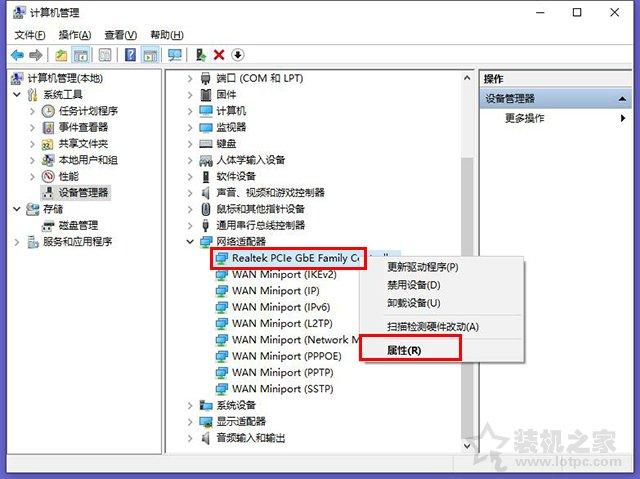Open the 操作(A) menu

[x=75, y=35]
